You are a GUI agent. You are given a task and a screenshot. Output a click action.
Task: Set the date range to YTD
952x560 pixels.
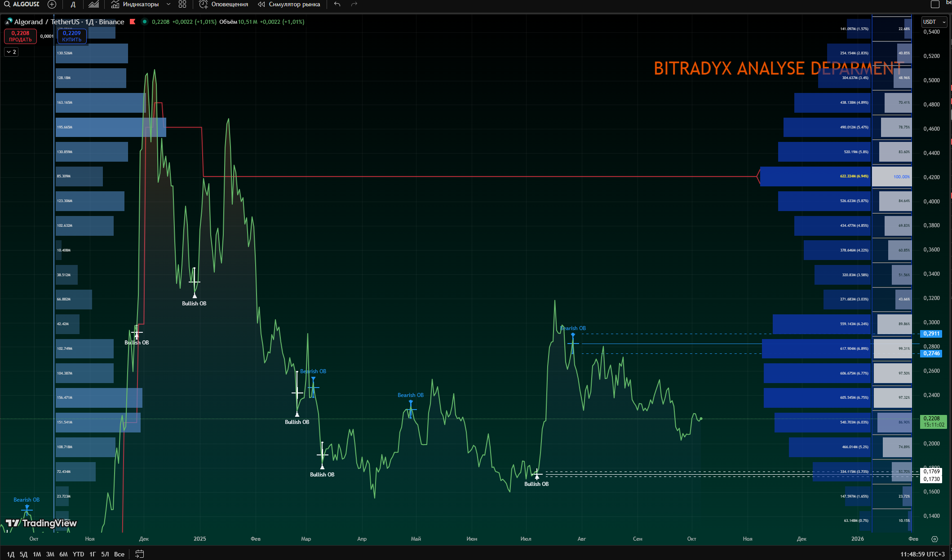[x=79, y=554]
